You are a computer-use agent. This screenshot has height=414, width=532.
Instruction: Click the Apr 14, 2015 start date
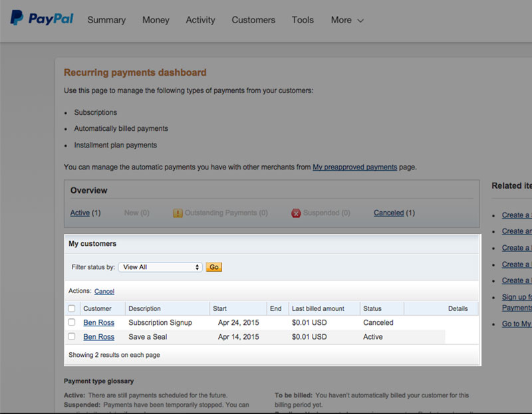coord(239,337)
